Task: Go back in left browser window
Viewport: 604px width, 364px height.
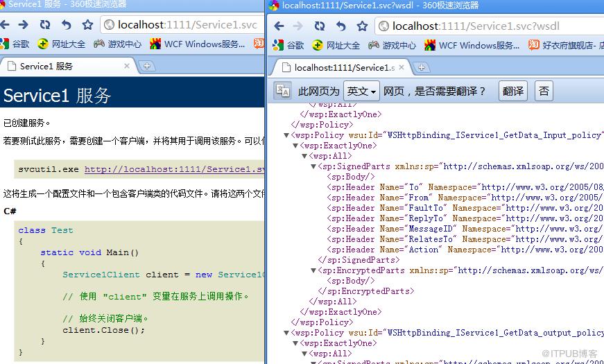Action: click(x=5, y=25)
